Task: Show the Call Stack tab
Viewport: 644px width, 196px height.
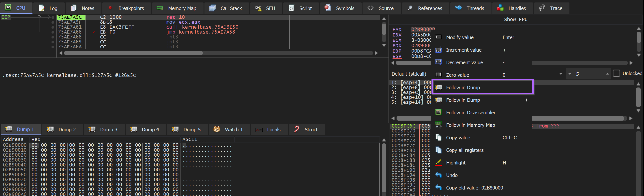Action: (x=227, y=8)
